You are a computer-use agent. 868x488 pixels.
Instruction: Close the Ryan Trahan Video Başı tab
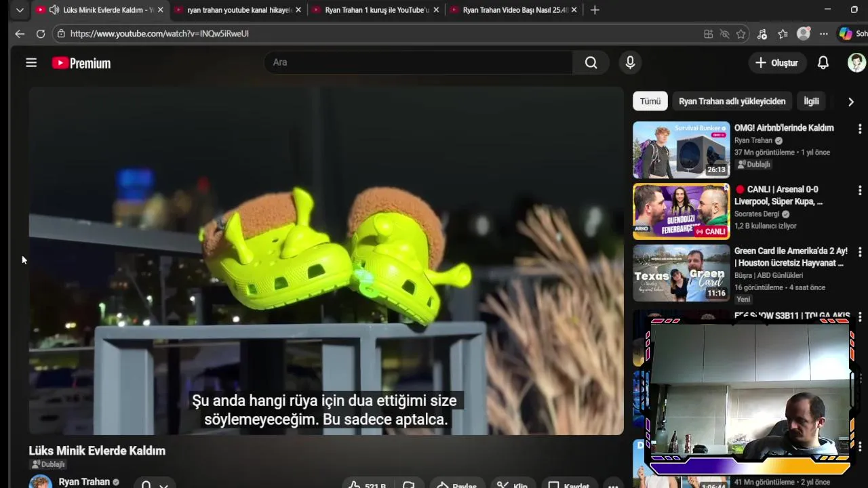pos(574,10)
